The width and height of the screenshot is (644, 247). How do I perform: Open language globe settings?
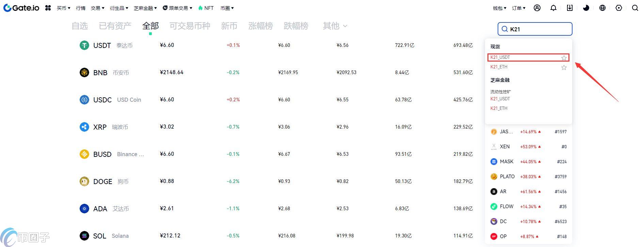click(602, 8)
